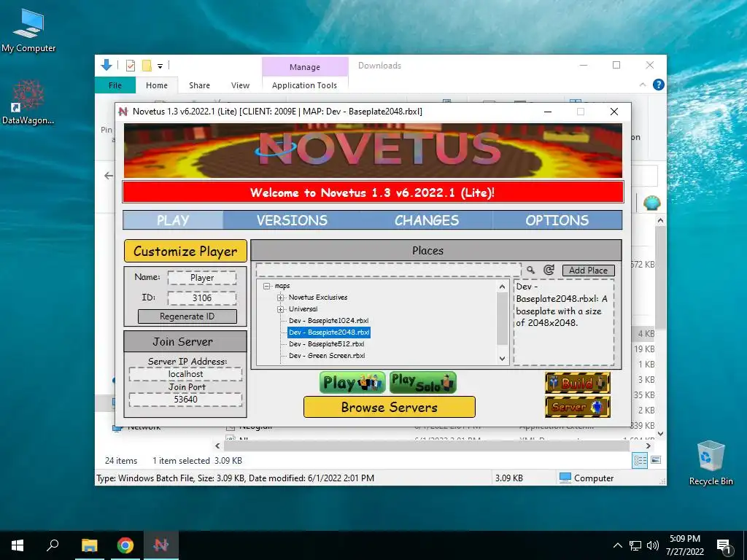Image resolution: width=747 pixels, height=560 pixels.
Task: Click the taskbar clock
Action: tap(684, 545)
